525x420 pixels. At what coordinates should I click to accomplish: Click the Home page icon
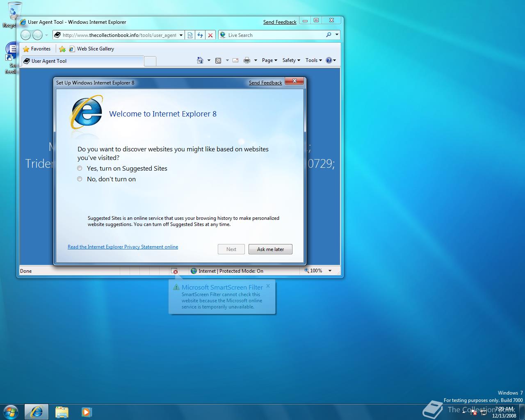coord(200,60)
